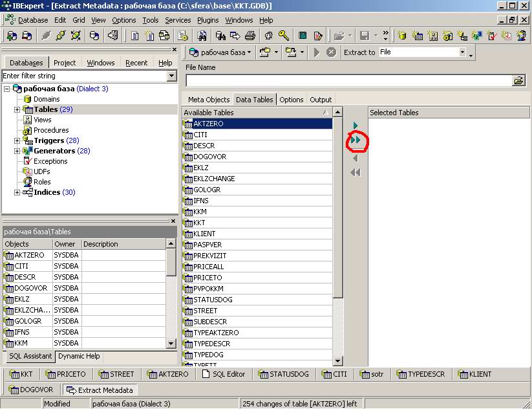The image size is (532, 409).
Task: Show more toolbar buttons via chevron
Action: coord(385,36)
